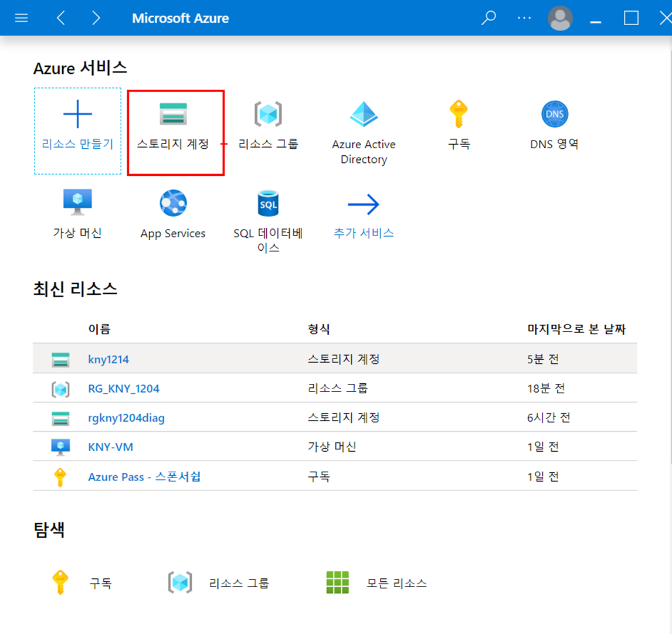Open the user account avatar
This screenshot has width=672, height=634.
tap(560, 18)
